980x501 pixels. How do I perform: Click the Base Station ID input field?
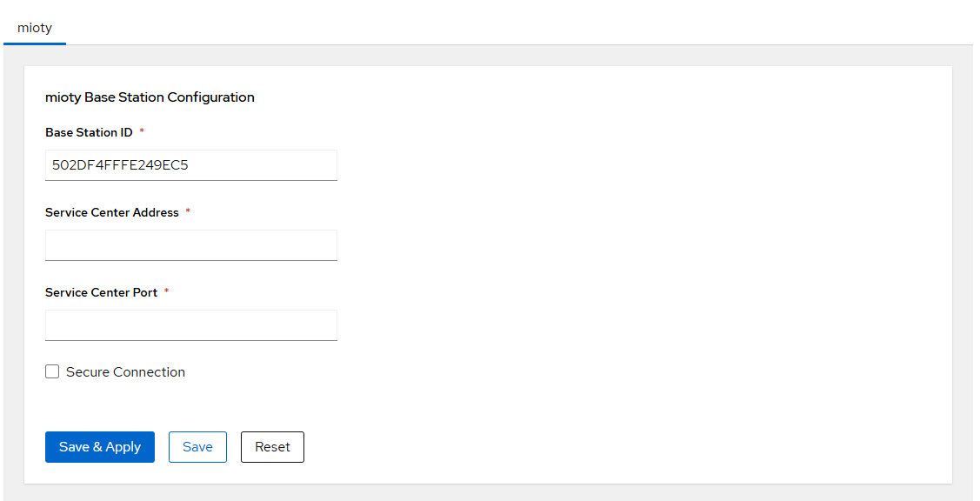pos(190,164)
